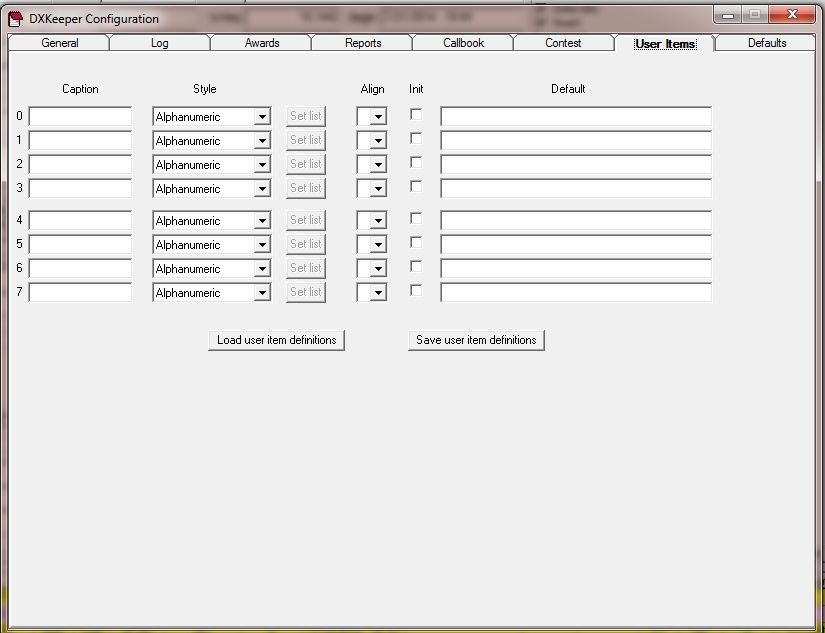Click the Default field for user item 4

tap(576, 220)
